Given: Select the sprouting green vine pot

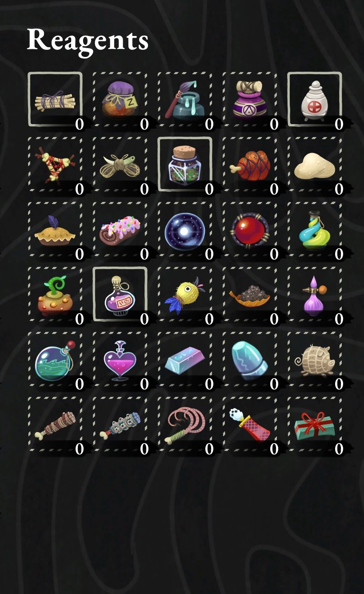Looking at the screenshot, I should tap(55, 295).
